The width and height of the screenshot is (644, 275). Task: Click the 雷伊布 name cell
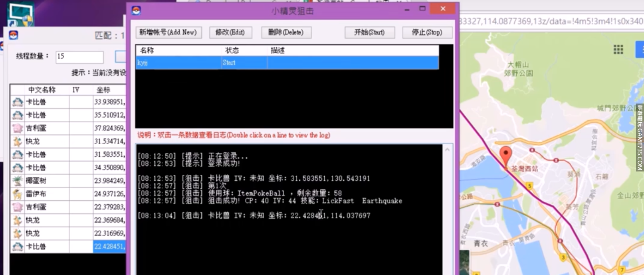(47, 194)
